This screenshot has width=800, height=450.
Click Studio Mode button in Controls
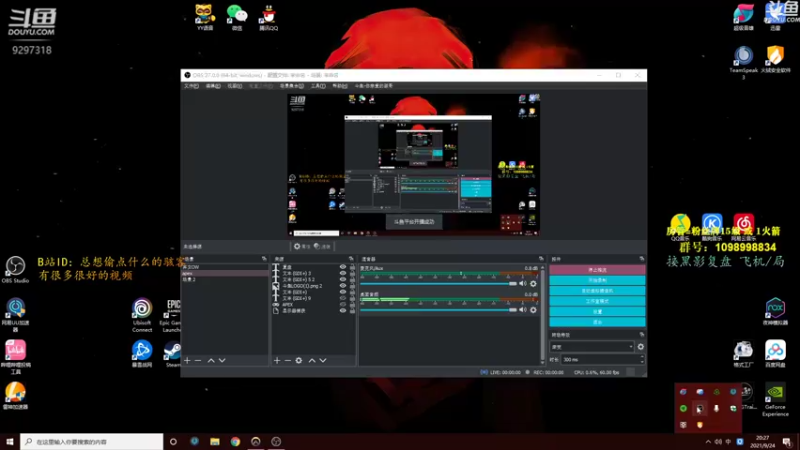(597, 301)
